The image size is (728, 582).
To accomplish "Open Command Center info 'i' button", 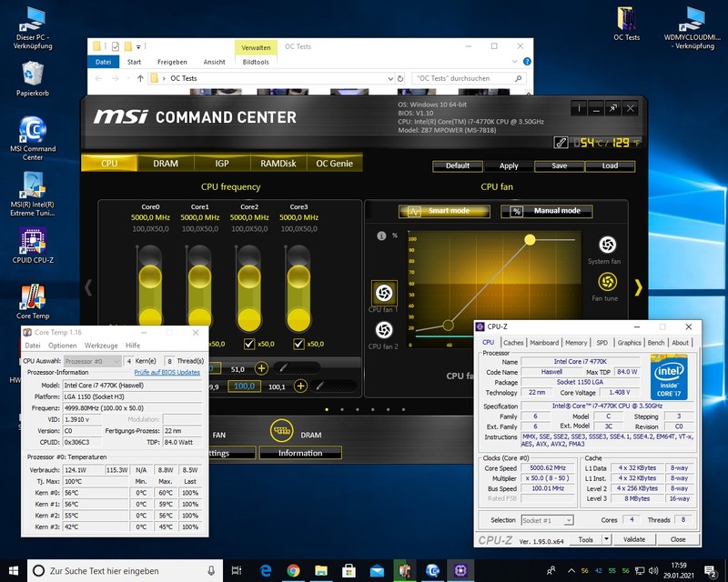I will (x=579, y=108).
